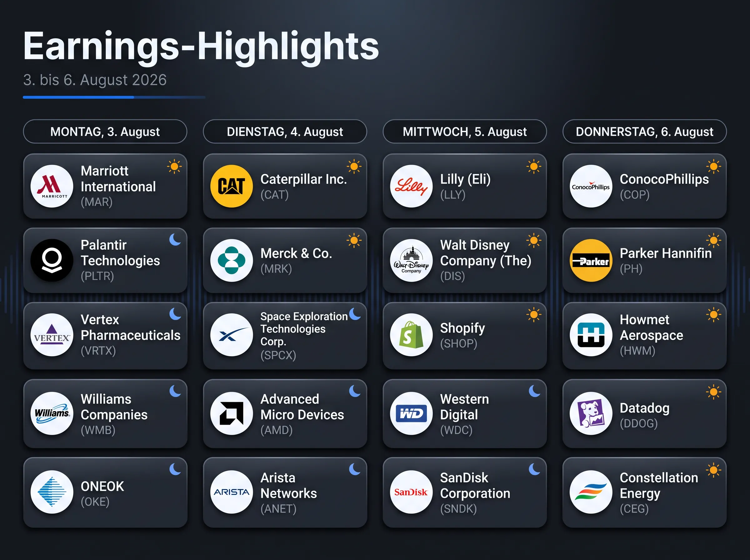The height and width of the screenshot is (560, 750).
Task: Click the moon icon on the SanDisk card
Action: [x=534, y=469]
